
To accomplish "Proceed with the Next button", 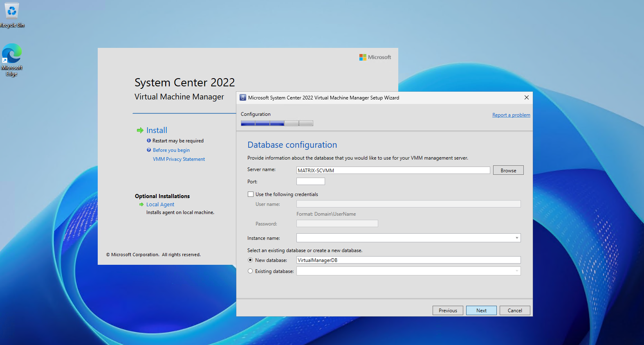I will point(481,311).
